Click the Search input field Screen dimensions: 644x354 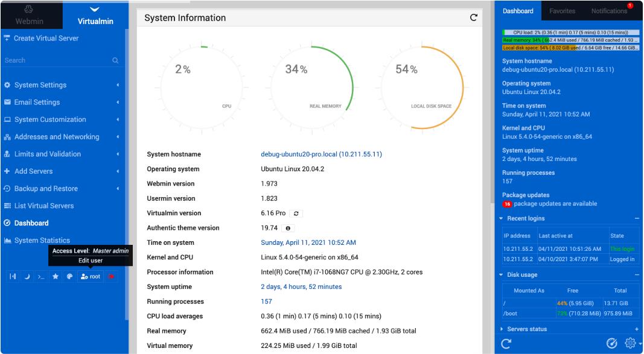click(56, 60)
